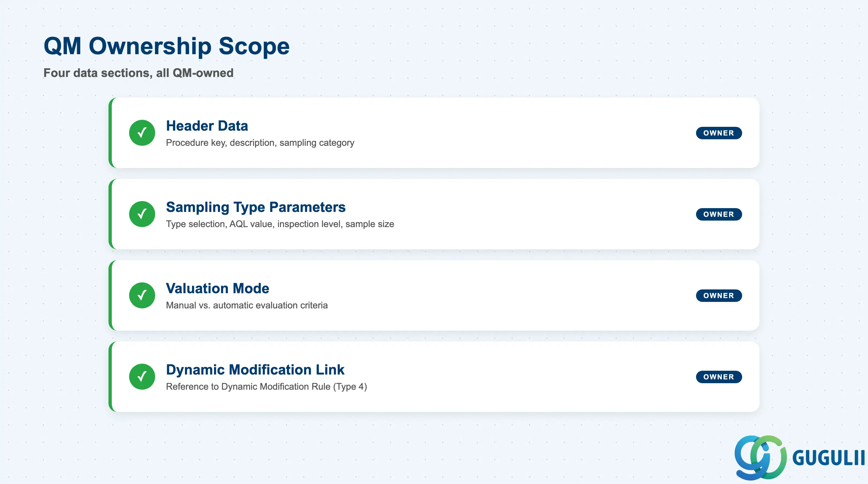The height and width of the screenshot is (484, 868).
Task: Click the GUGULII brand name text
Action: coord(829,458)
